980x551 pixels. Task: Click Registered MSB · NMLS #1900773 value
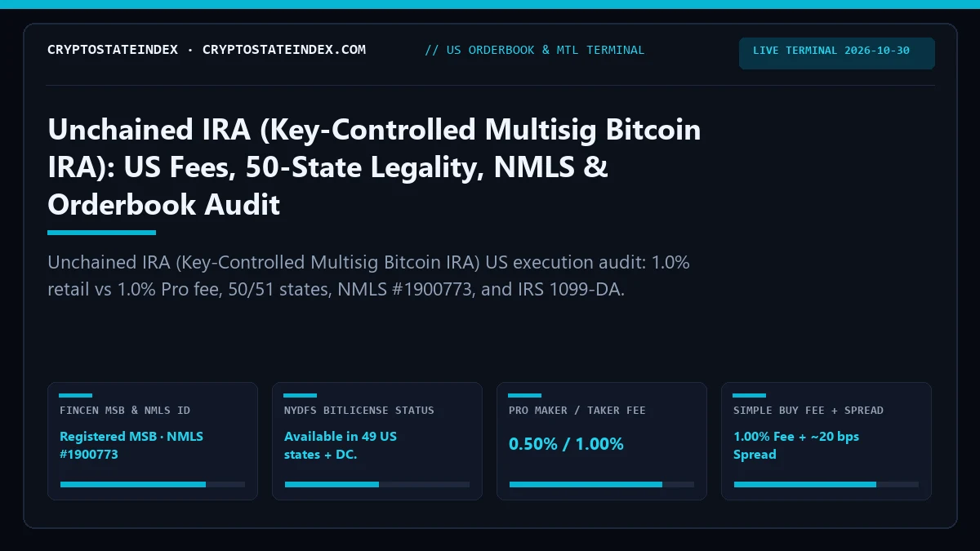pos(131,445)
